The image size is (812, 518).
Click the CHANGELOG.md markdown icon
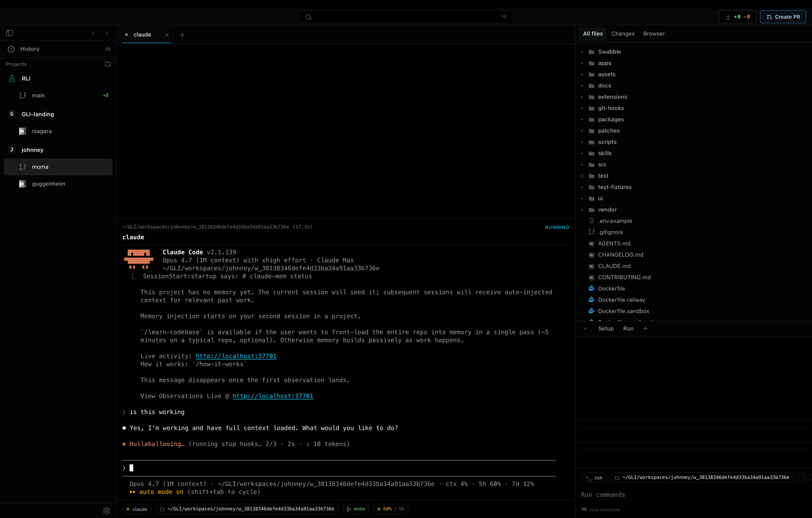[x=592, y=255]
